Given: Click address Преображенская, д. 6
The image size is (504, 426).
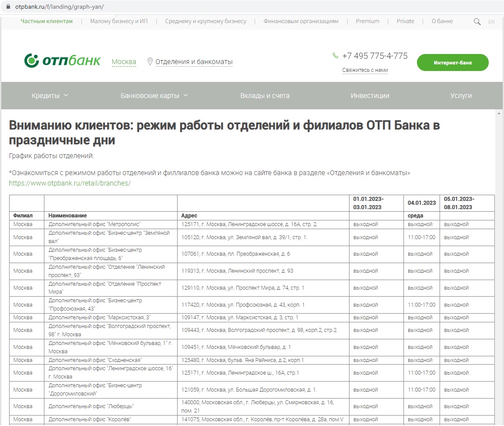Looking at the screenshot, I should 235,254.
